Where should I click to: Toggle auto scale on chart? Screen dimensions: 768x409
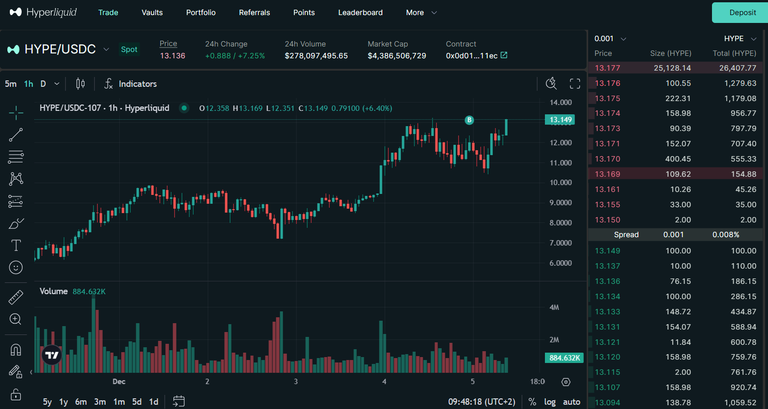pos(572,402)
